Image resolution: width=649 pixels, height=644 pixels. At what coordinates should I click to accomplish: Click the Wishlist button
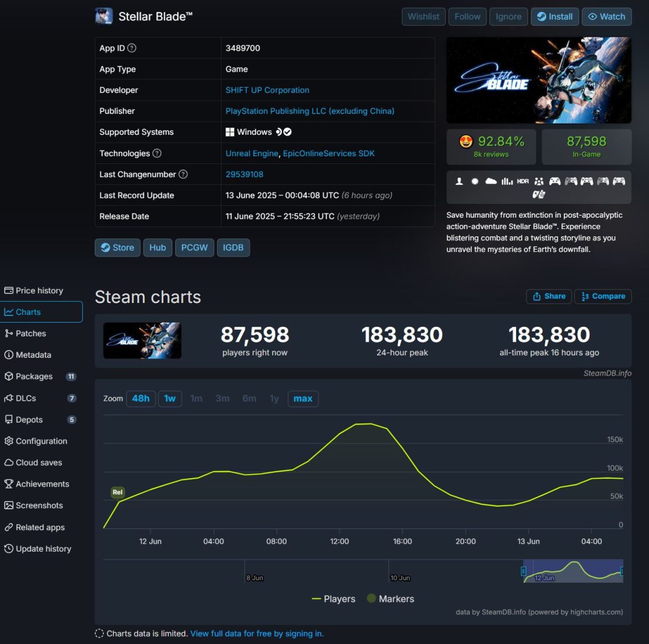423,17
